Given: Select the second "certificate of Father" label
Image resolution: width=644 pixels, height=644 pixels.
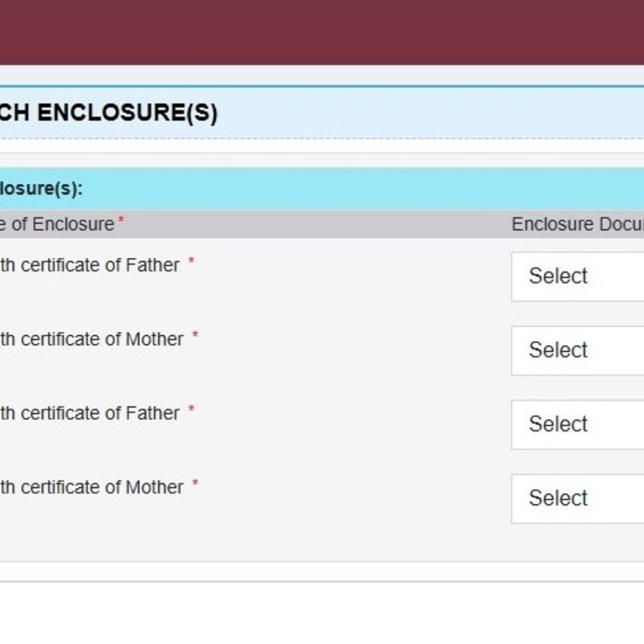Looking at the screenshot, I should 90,413.
